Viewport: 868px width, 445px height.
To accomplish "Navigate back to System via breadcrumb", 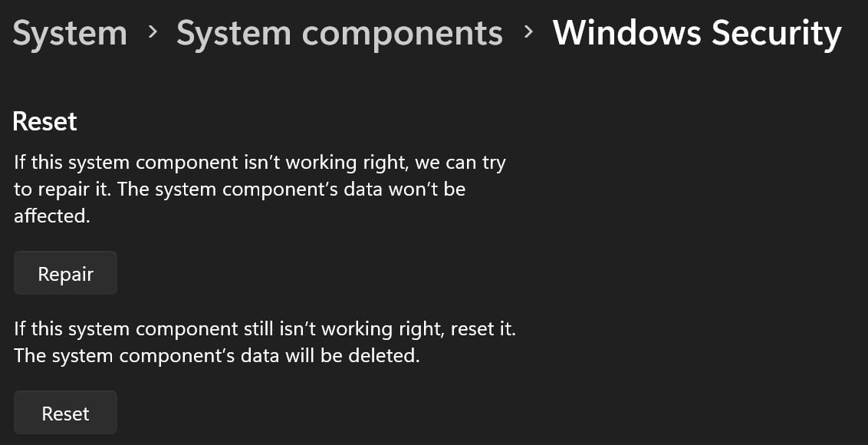I will (x=69, y=32).
